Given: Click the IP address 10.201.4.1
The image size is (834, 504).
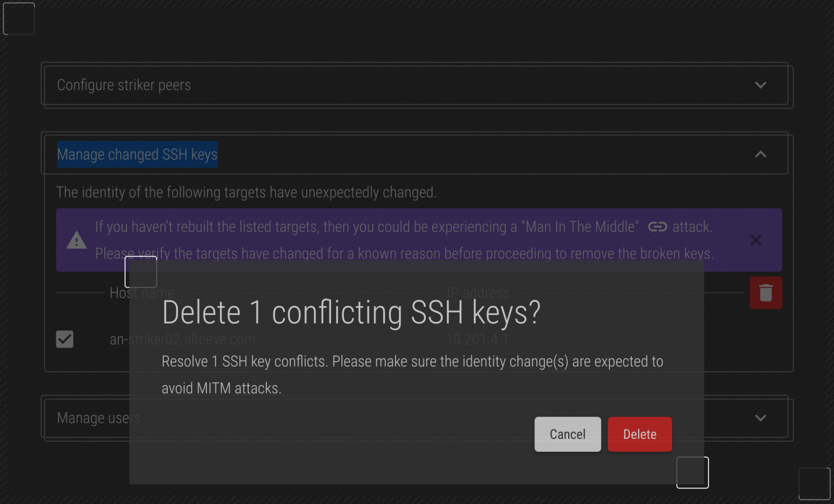Looking at the screenshot, I should pyautogui.click(x=477, y=339).
